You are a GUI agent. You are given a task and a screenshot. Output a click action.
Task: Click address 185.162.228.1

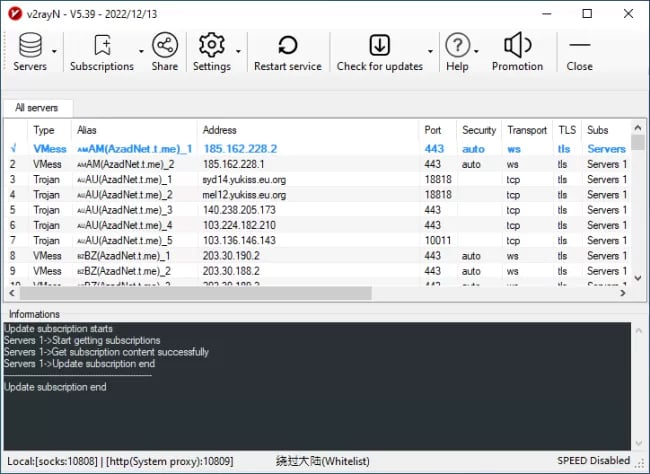[x=233, y=164]
